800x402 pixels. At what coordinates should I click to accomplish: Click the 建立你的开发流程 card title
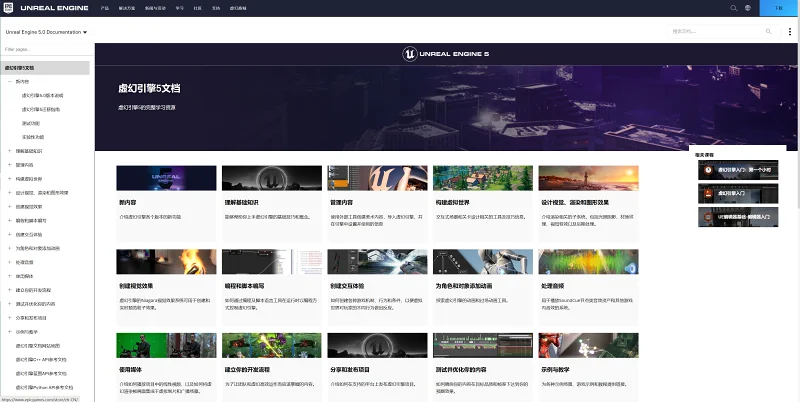pos(247,370)
